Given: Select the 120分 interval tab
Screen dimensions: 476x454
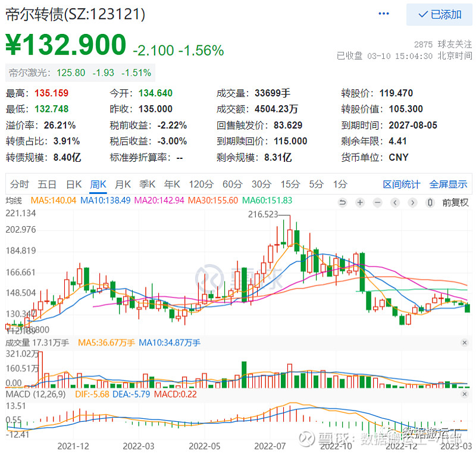Looking at the screenshot, I should (201, 184).
